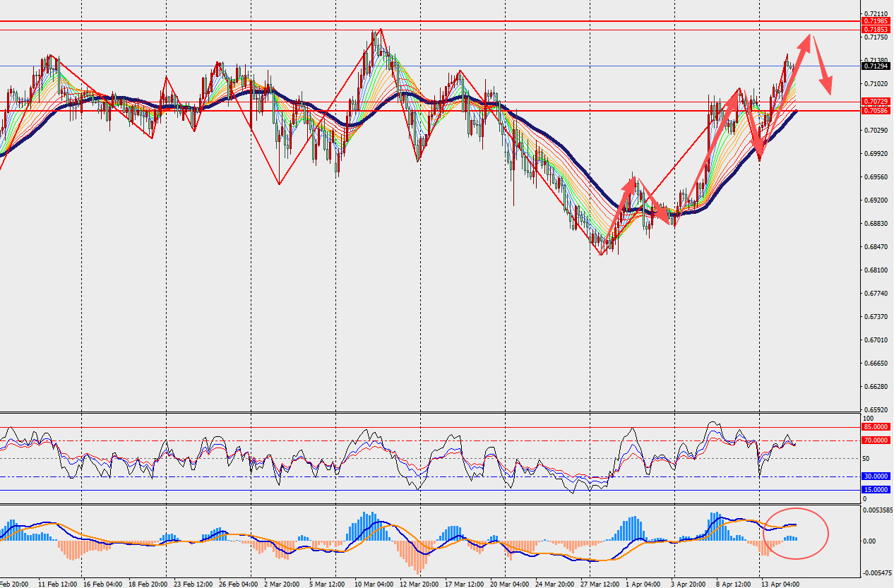Click the 30.0000 oscillator level label
This screenshot has width=894, height=588.
[x=876, y=476]
